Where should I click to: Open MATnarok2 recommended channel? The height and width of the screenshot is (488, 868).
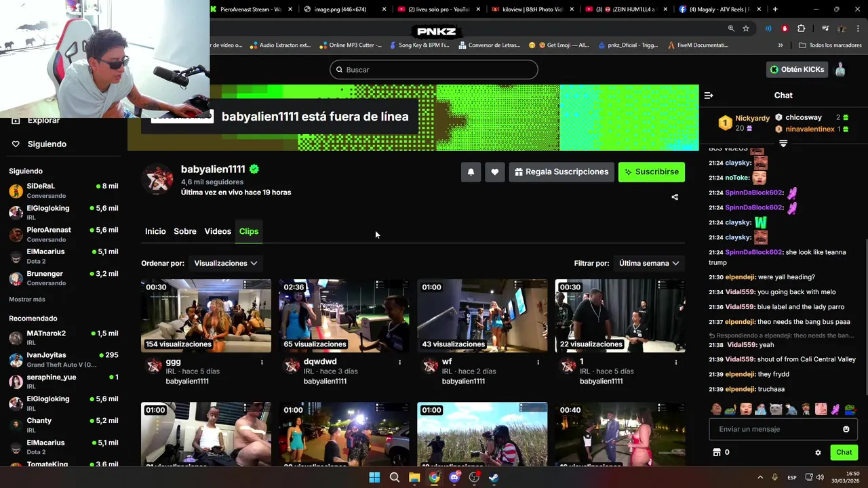click(x=64, y=338)
